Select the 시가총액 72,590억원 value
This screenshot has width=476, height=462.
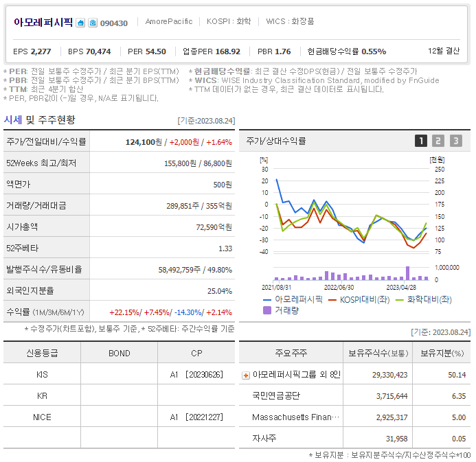(214, 227)
